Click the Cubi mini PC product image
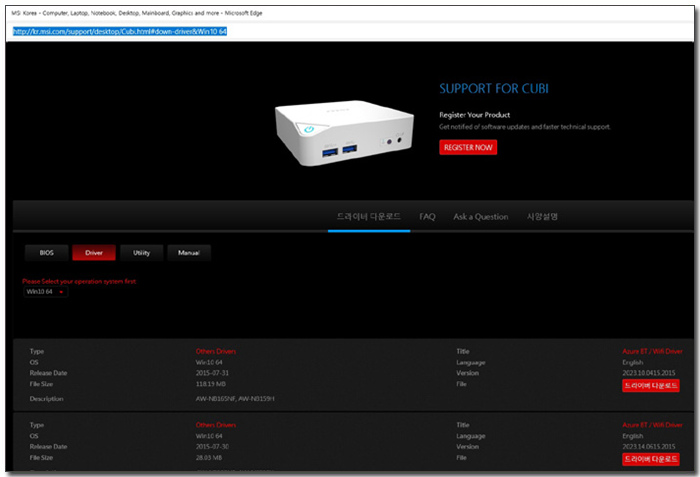 point(344,133)
